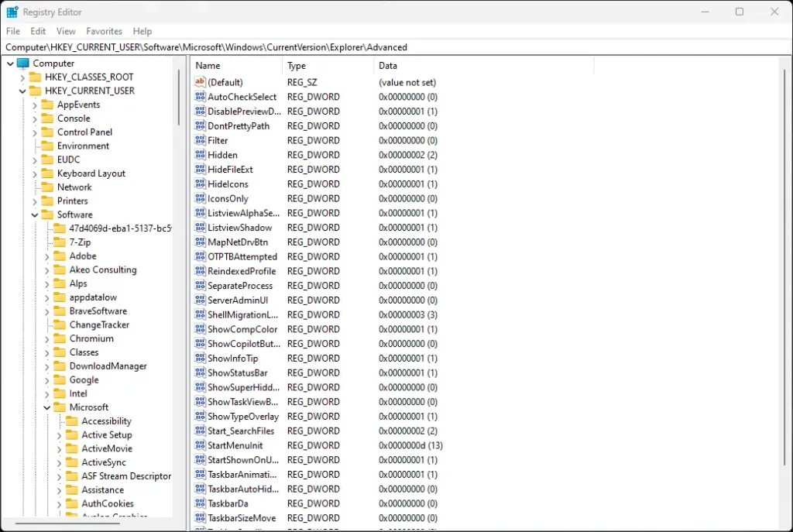Click the 7-Zip folder icon
793x532 pixels.
(x=60, y=242)
